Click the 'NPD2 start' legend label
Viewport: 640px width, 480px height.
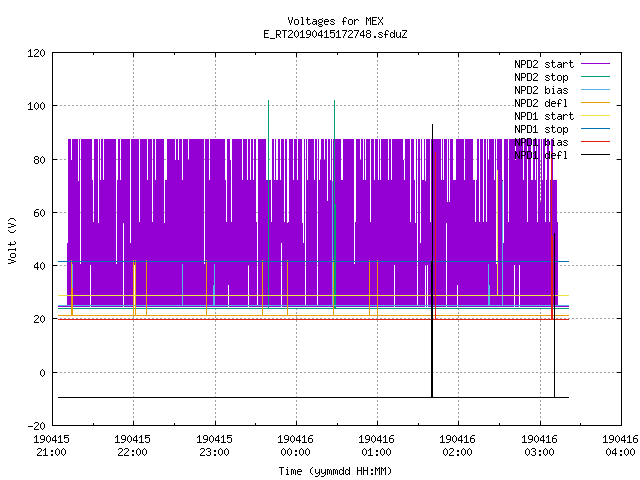click(x=544, y=64)
